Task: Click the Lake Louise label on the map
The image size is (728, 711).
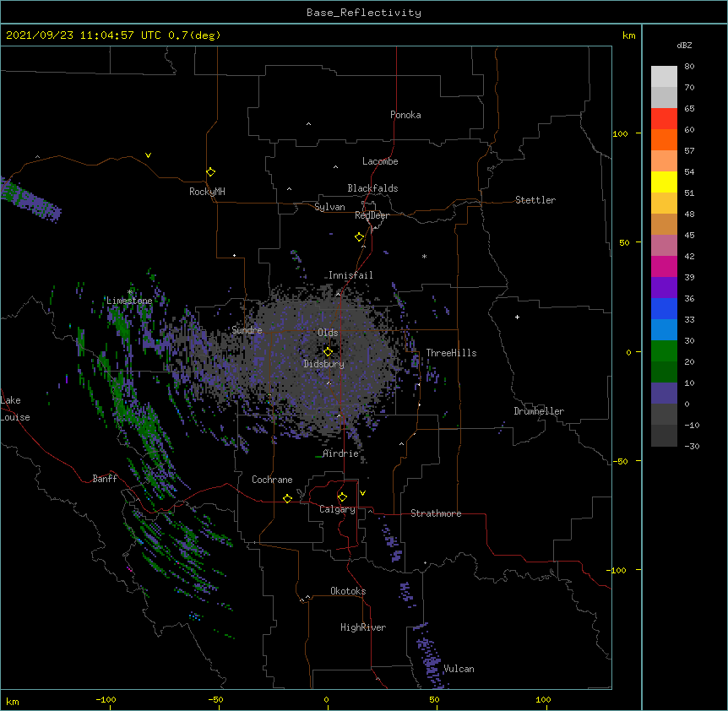Action: point(15,409)
